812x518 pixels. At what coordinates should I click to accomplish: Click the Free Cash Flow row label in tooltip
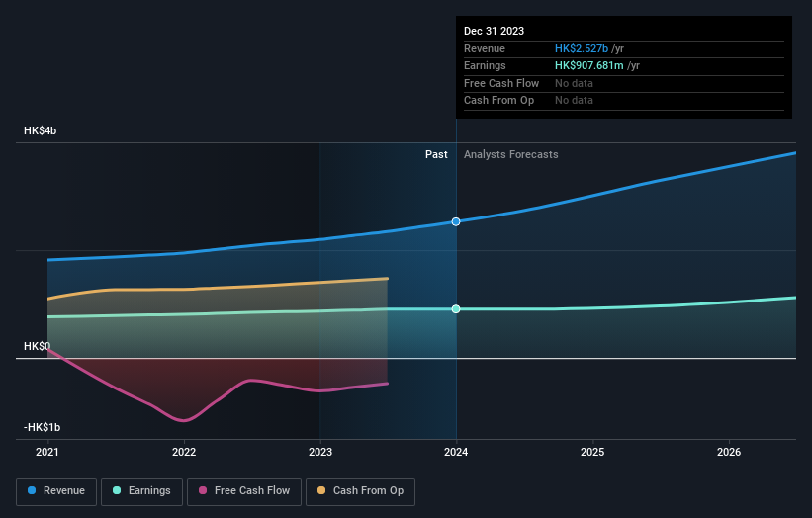501,83
